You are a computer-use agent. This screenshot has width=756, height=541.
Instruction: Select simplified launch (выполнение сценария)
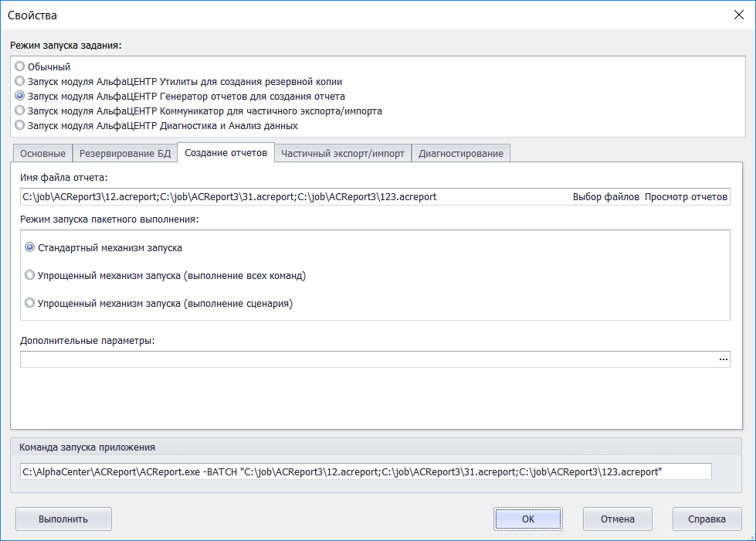pos(30,303)
